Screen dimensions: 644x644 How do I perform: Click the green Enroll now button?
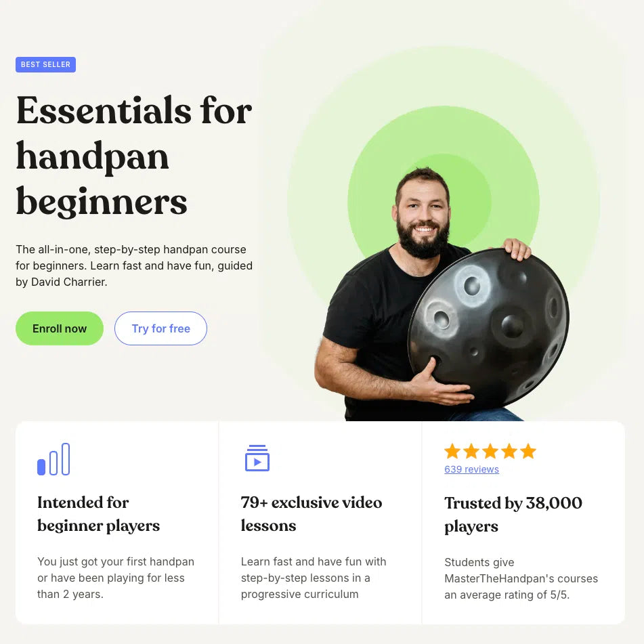60,328
